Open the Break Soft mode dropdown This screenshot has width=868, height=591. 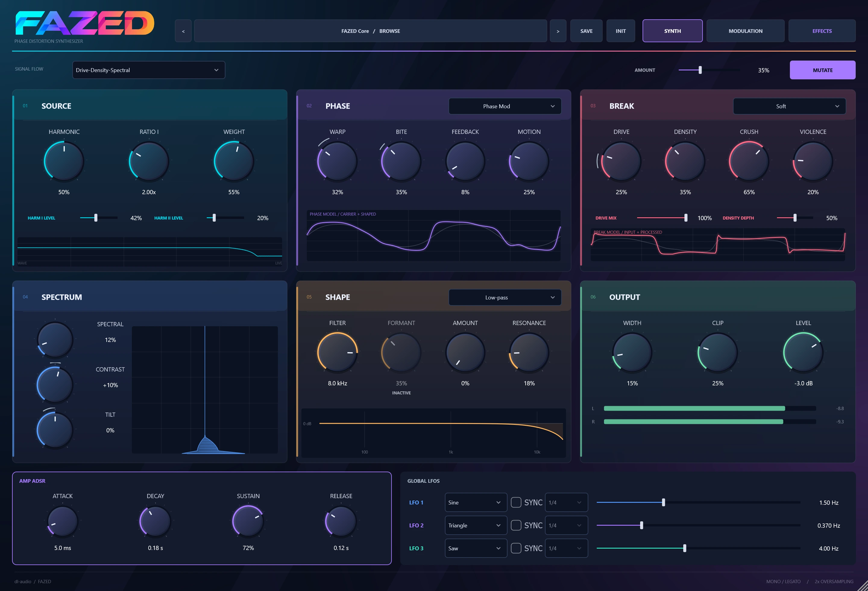tap(789, 106)
